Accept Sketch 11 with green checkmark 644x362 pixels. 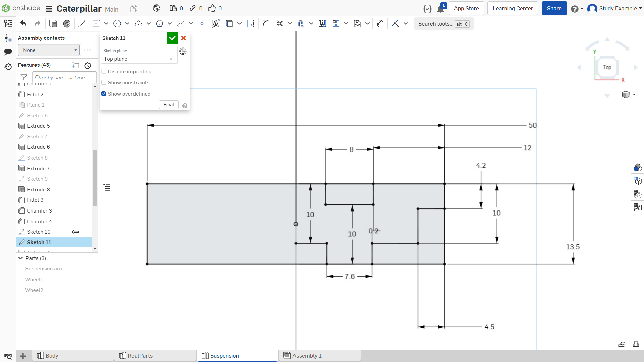coord(172,38)
